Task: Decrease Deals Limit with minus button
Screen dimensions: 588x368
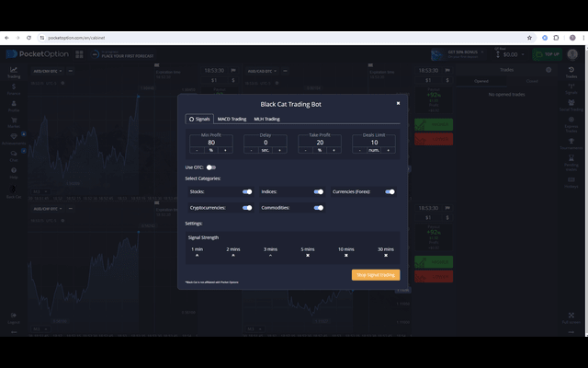Action: point(359,150)
